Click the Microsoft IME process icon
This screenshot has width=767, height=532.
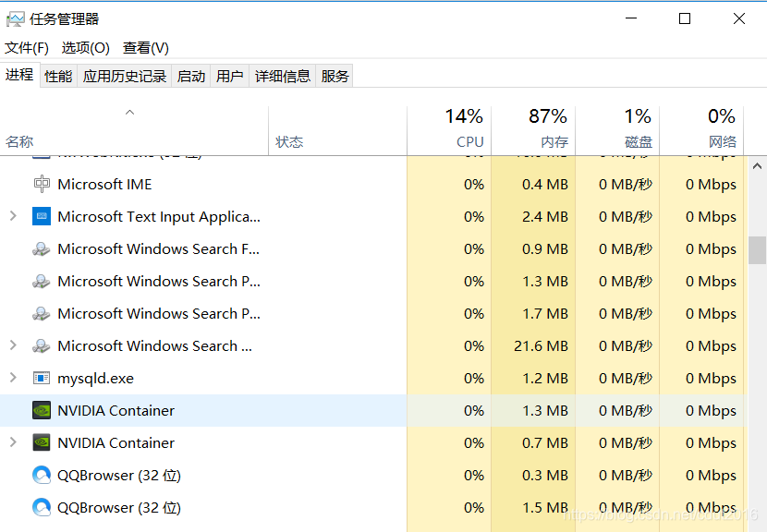(42, 184)
